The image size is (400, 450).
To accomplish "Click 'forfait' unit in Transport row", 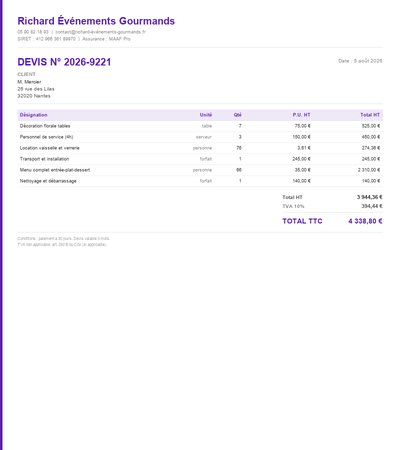I will click(206, 159).
